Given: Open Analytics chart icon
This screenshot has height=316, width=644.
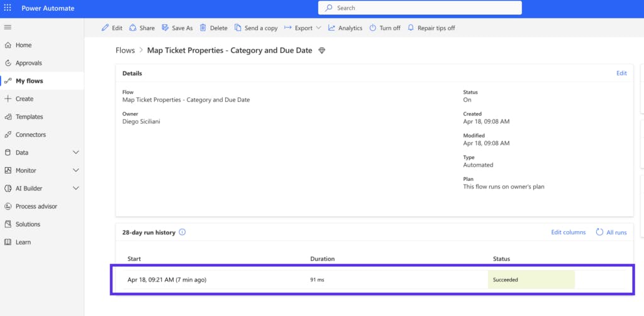Looking at the screenshot, I should point(331,28).
